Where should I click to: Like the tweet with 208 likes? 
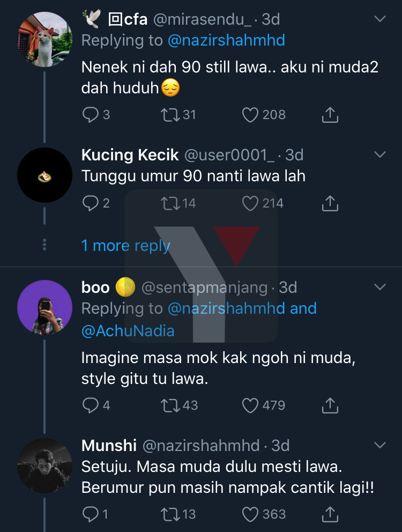(251, 114)
